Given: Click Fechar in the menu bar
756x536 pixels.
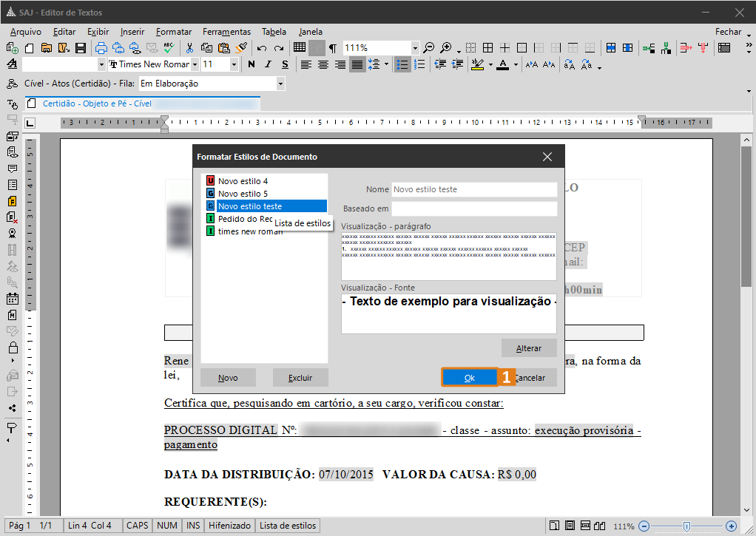Looking at the screenshot, I should coord(728,32).
